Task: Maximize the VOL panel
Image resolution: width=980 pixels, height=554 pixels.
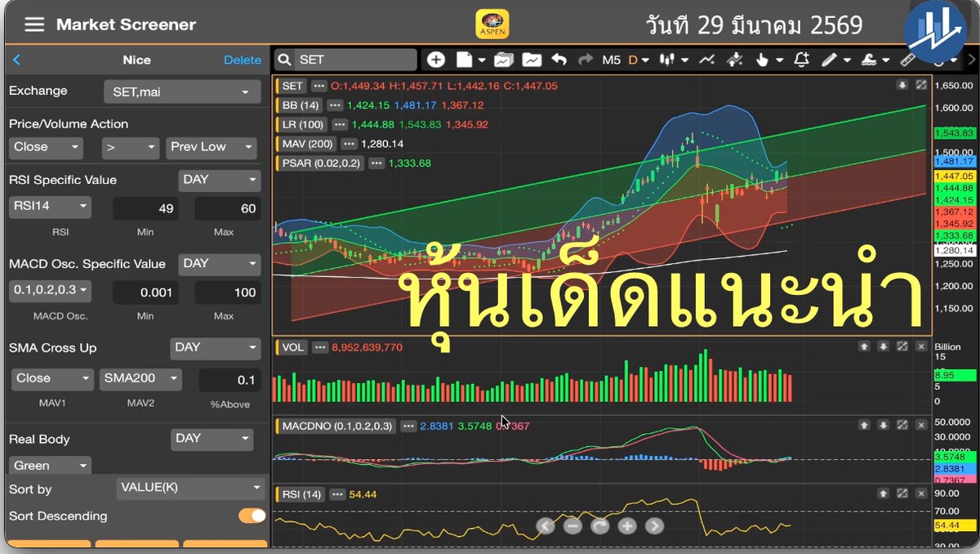Action: point(902,347)
